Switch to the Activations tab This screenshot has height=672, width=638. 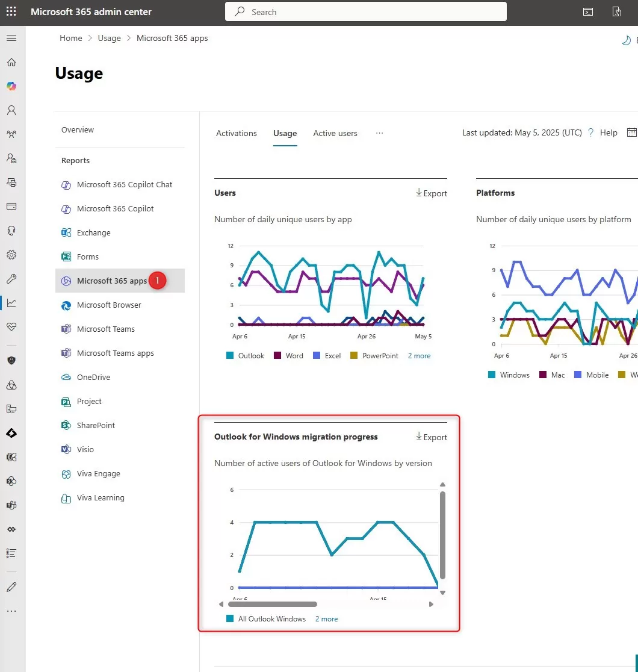tap(237, 133)
